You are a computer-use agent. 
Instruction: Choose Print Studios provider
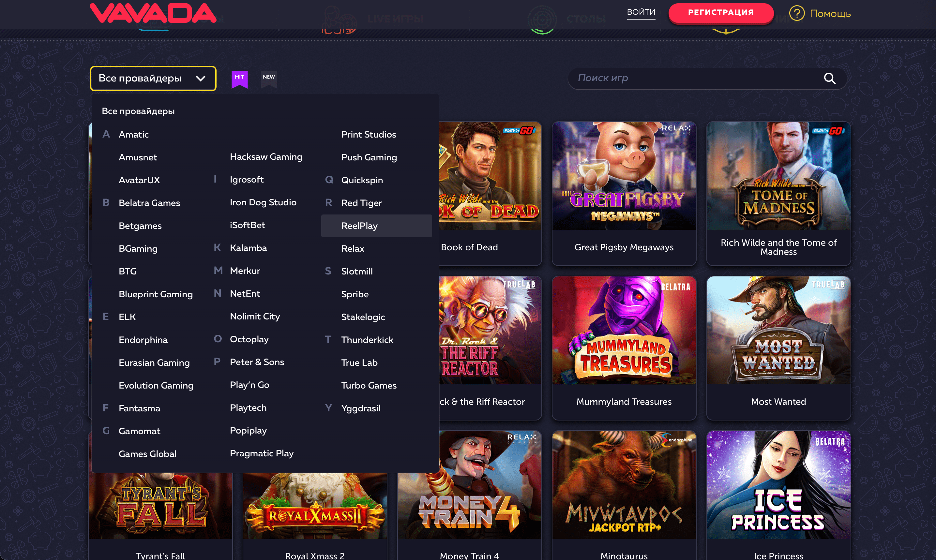(369, 134)
